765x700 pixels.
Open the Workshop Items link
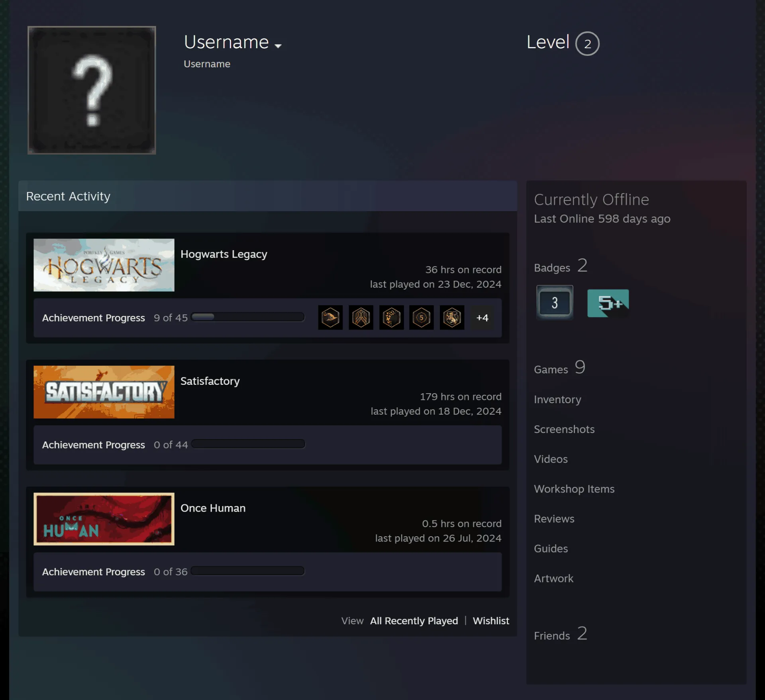click(574, 489)
